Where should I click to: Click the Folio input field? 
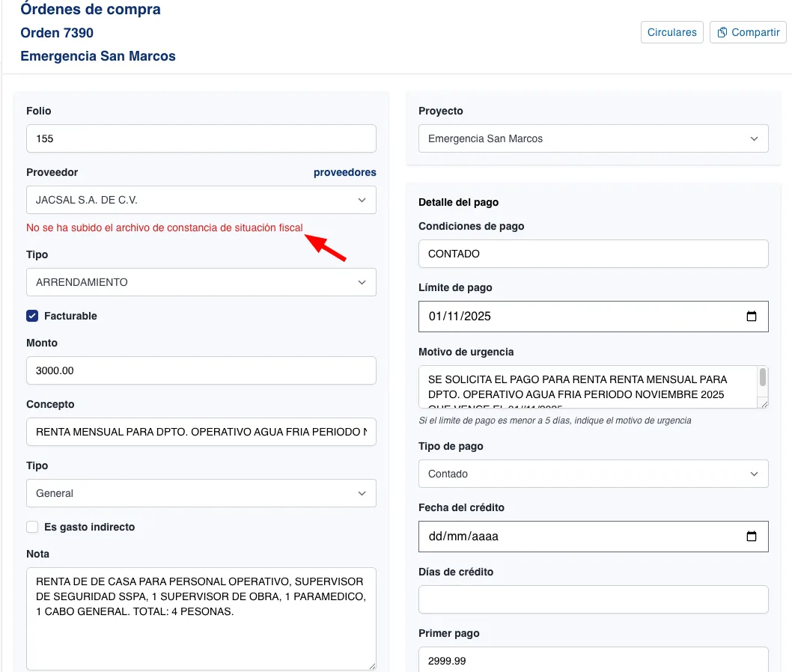point(201,138)
